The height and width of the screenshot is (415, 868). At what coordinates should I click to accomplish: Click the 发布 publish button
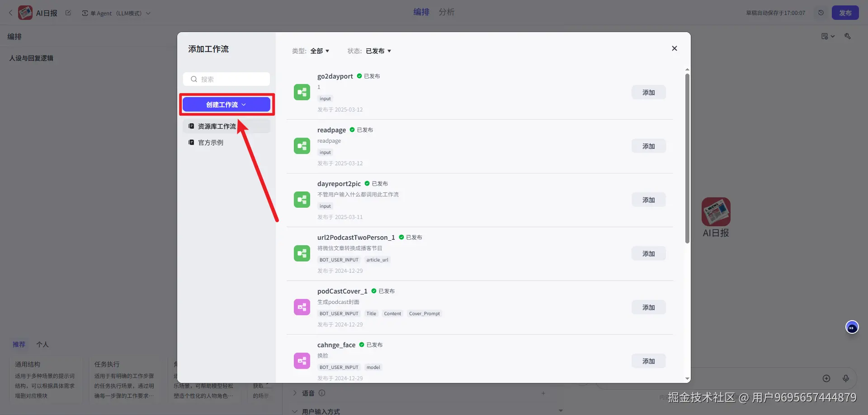(x=845, y=13)
